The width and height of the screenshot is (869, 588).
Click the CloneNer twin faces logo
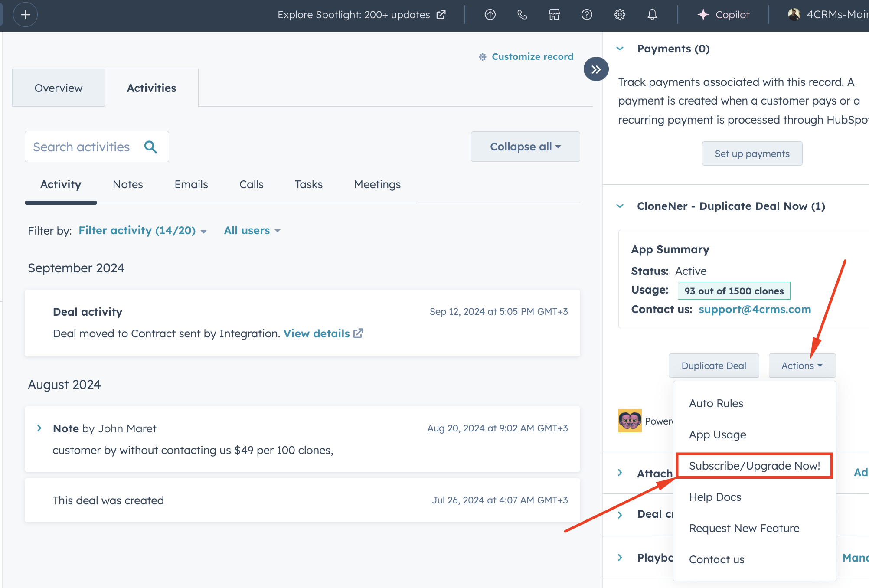(x=630, y=421)
